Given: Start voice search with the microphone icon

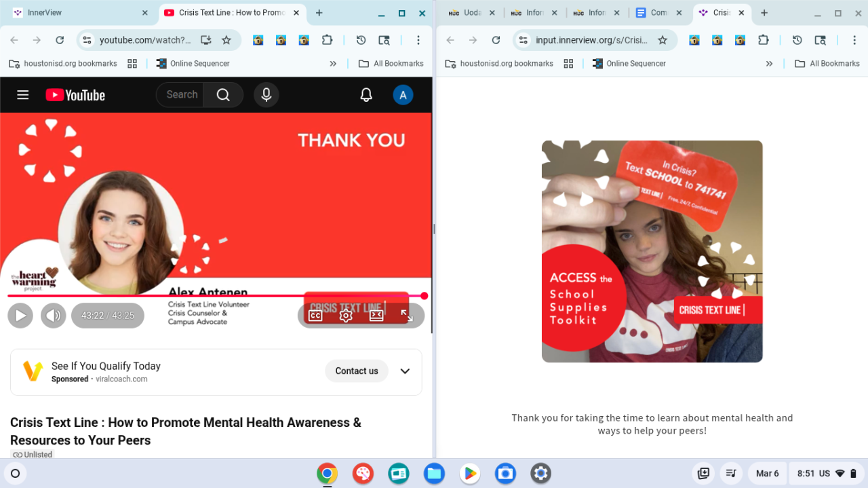Looking at the screenshot, I should 267,95.
